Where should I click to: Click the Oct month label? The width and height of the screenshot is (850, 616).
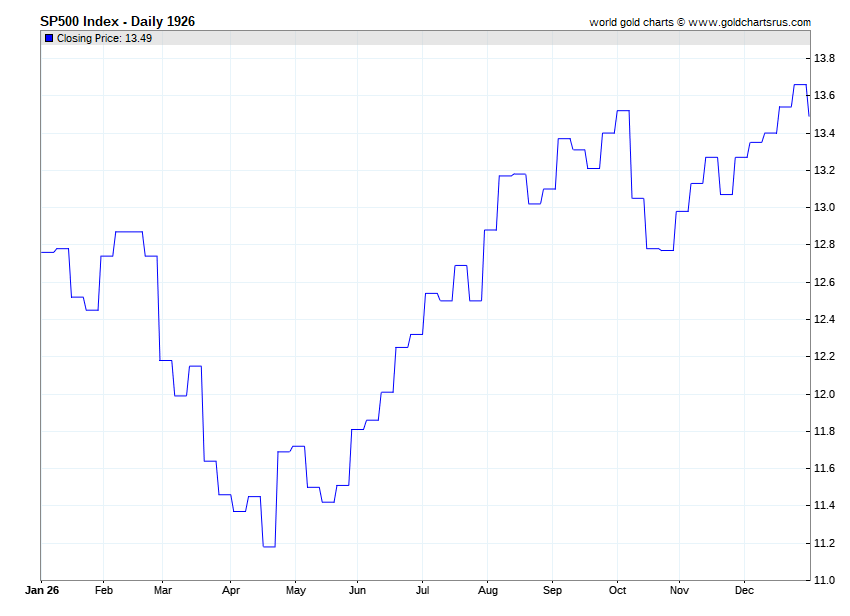[617, 591]
